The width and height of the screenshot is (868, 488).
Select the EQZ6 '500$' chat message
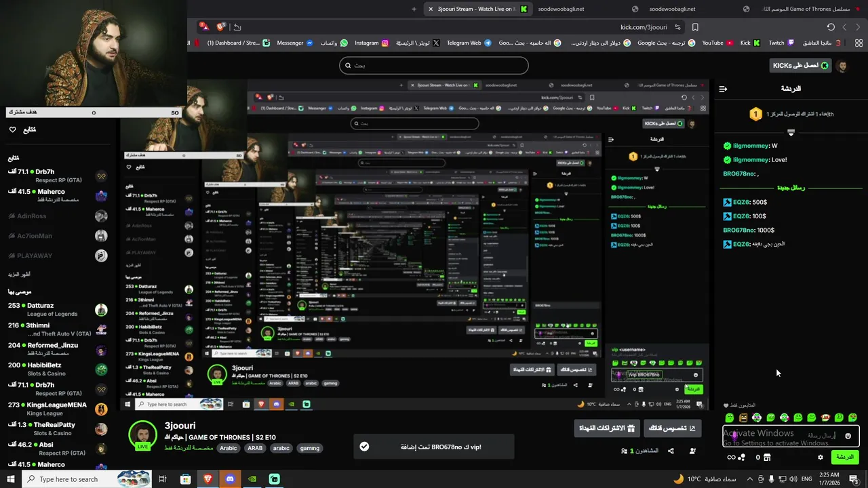click(x=745, y=202)
